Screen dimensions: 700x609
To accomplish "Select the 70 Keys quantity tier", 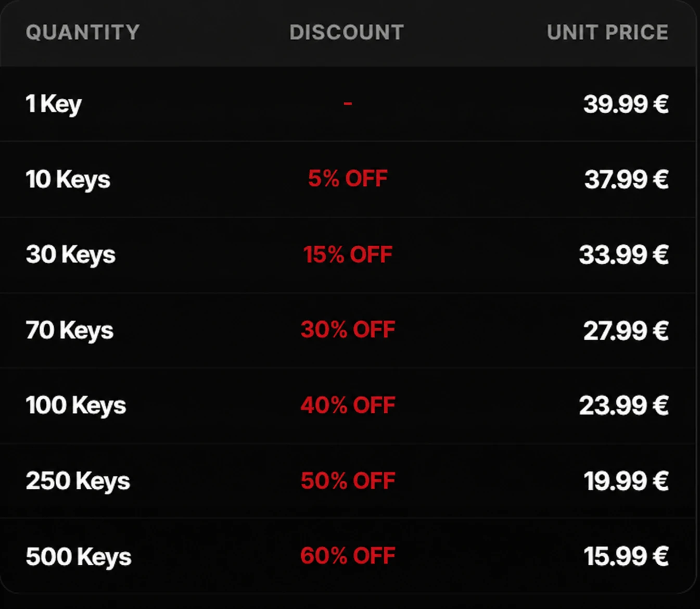I will tap(348, 330).
